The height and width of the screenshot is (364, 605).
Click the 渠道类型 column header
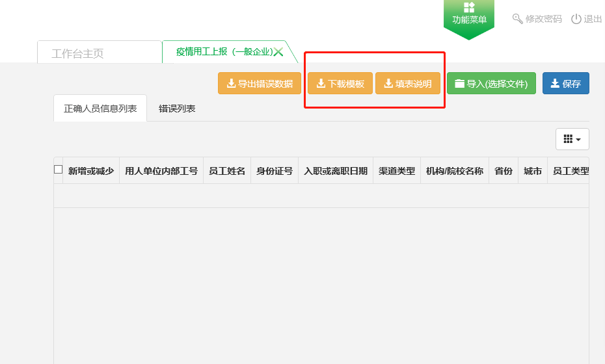pyautogui.click(x=396, y=171)
